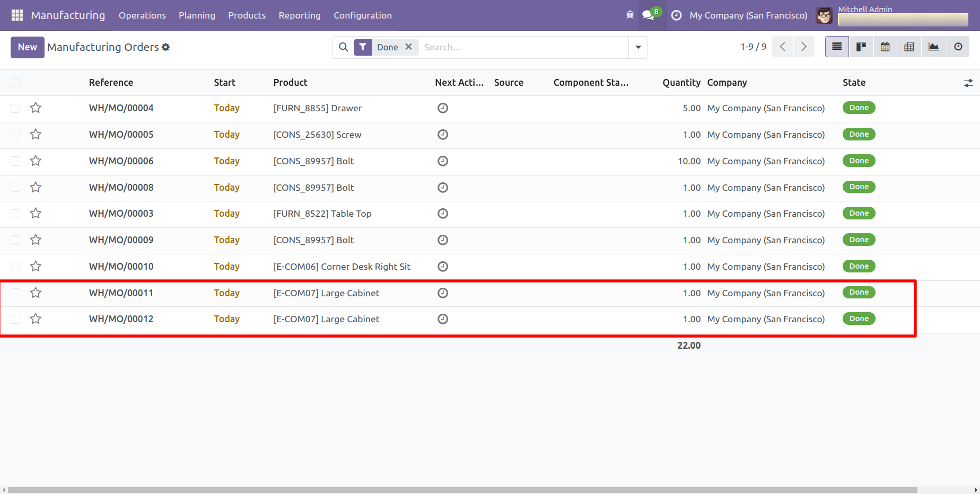The image size is (980, 494).
Task: Open activity clock for WH/MO/00011
Action: pyautogui.click(x=443, y=293)
